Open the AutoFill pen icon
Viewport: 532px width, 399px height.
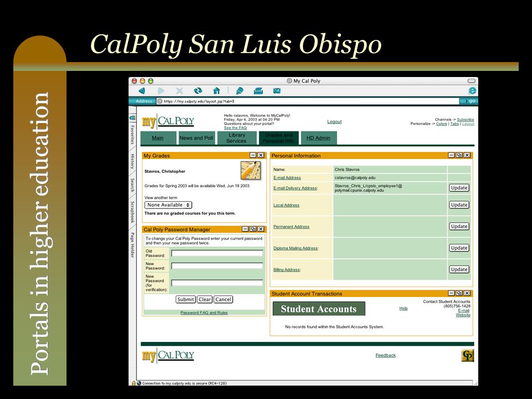(x=239, y=90)
